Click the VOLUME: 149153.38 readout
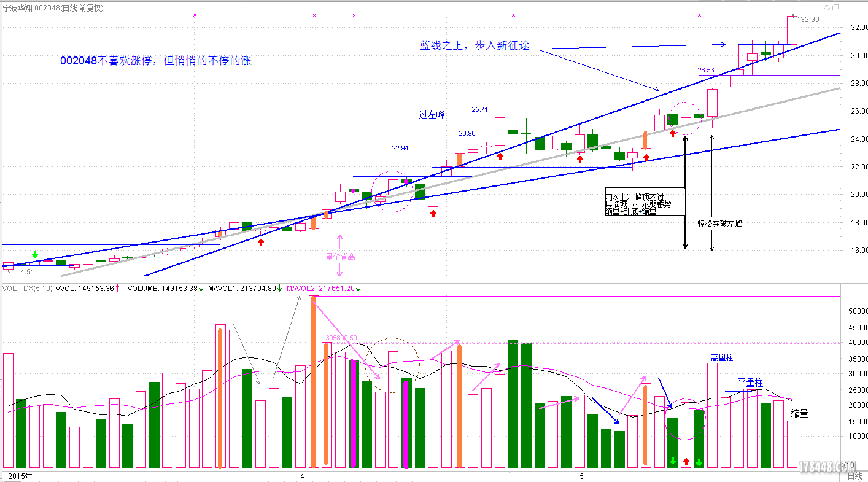The height and width of the screenshot is (482, 868). [x=163, y=288]
